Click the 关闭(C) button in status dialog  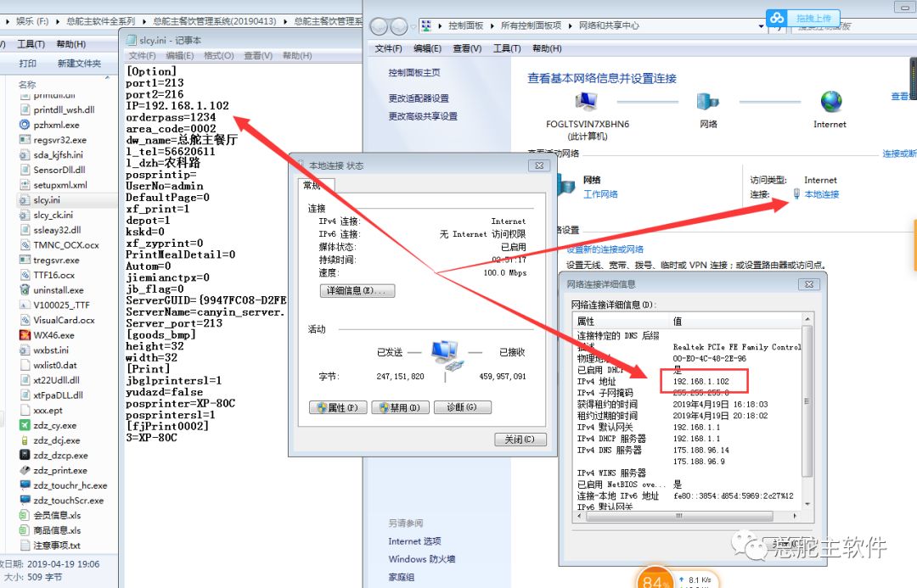tap(520, 440)
